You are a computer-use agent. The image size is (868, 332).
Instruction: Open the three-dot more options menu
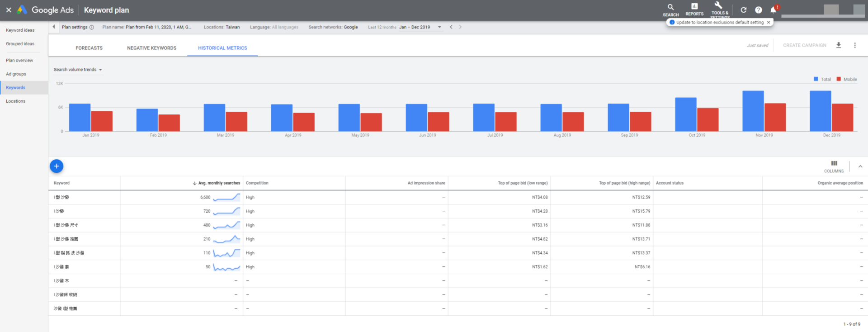tap(854, 45)
